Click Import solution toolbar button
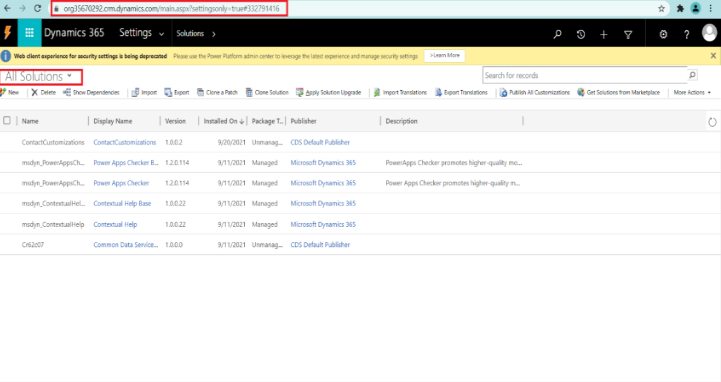The image size is (721, 382). 144,92
